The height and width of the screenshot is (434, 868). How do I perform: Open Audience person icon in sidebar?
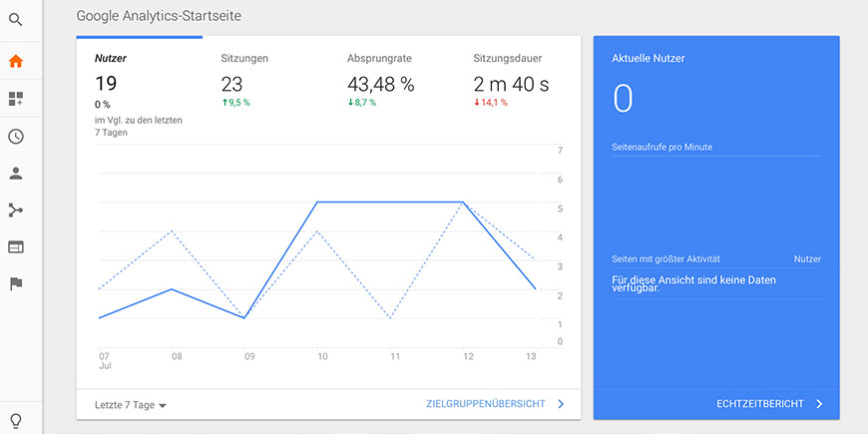(16, 174)
